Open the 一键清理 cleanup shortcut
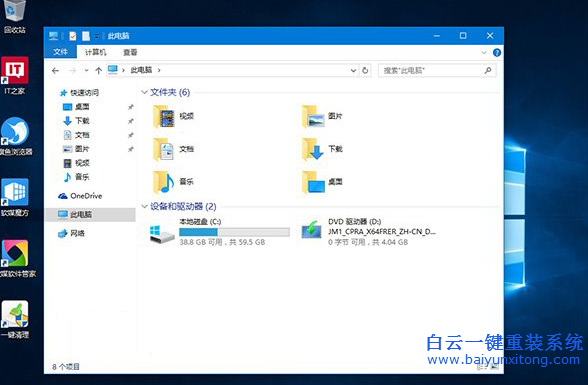Viewport: 588px width, 385px height. (x=15, y=319)
